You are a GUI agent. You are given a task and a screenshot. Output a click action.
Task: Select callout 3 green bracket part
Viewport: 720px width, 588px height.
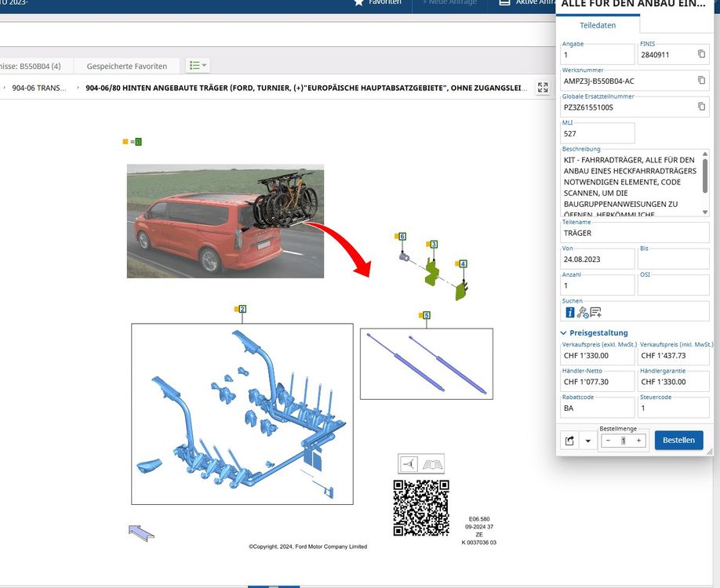coord(434,244)
